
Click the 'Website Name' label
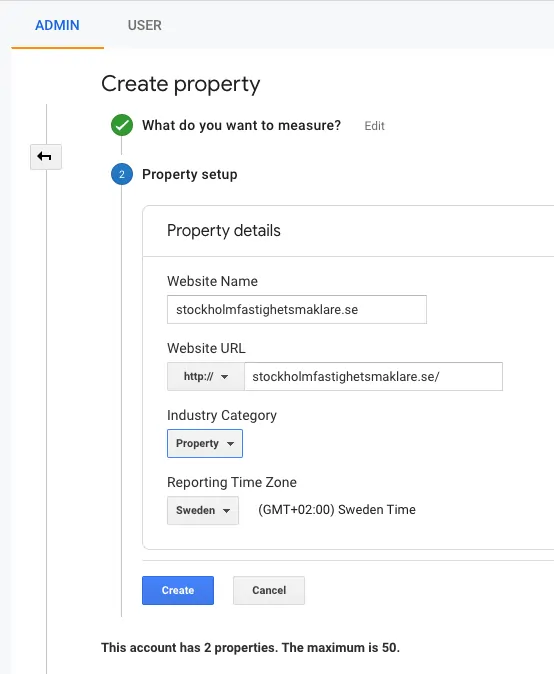(x=212, y=281)
